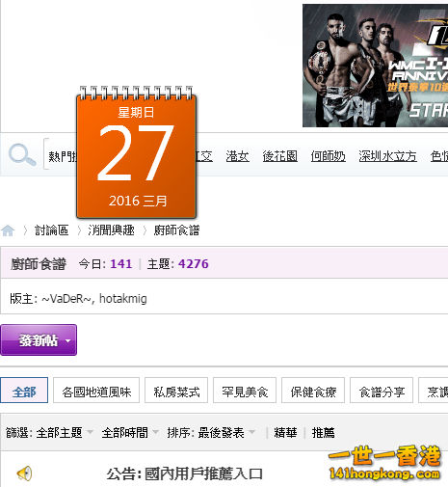The width and height of the screenshot is (448, 487).
Task: Click the 討論區 breadcrumb link
Action: click(51, 230)
